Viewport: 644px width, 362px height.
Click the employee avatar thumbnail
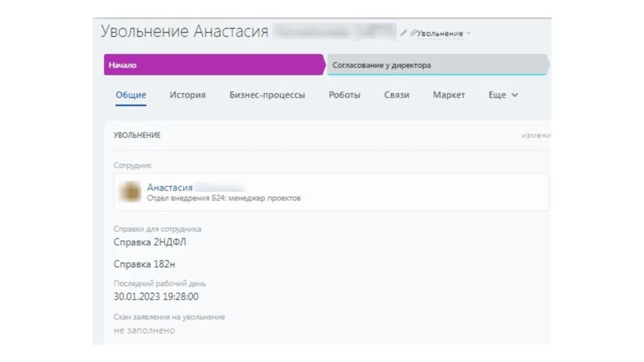tap(129, 192)
